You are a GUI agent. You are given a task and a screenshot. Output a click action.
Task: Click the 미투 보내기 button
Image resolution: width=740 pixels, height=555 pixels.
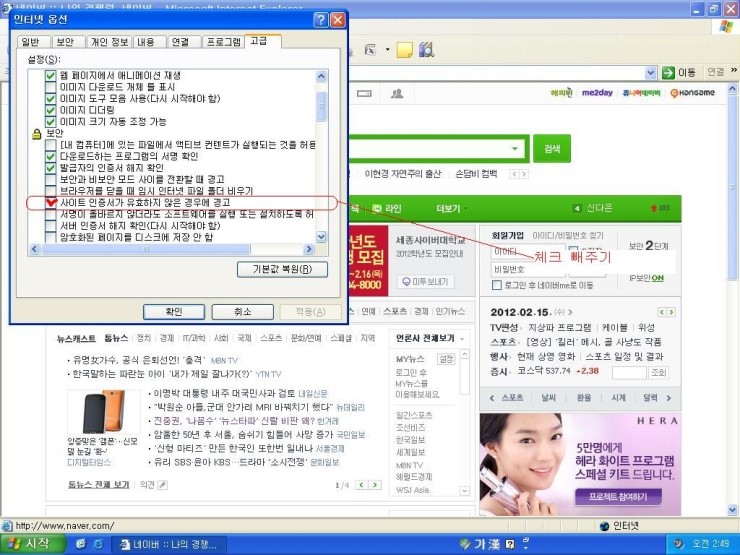pos(426,282)
